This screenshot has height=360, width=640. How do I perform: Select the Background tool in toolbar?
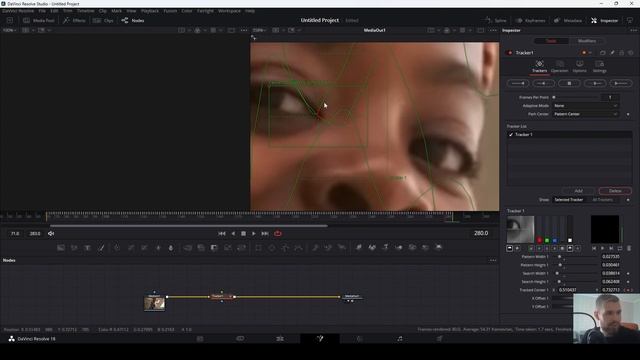pos(61,247)
